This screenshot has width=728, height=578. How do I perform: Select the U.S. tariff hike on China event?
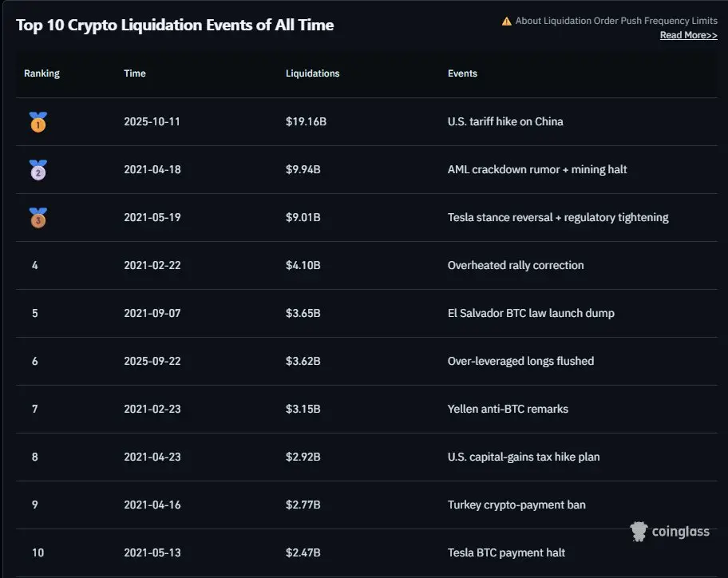(505, 122)
